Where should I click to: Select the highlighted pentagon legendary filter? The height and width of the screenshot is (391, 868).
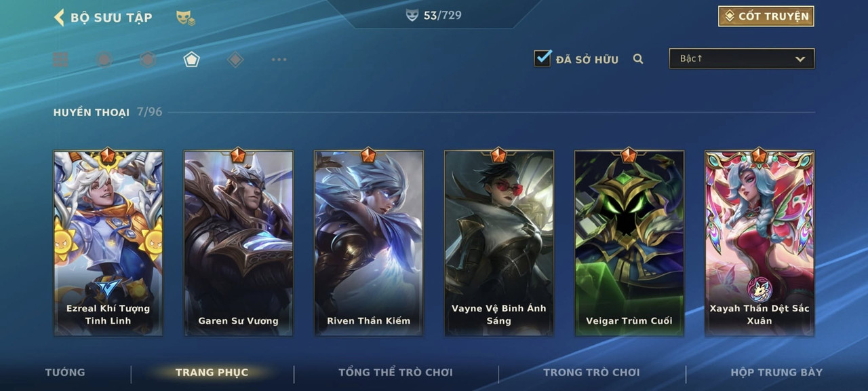pos(191,60)
